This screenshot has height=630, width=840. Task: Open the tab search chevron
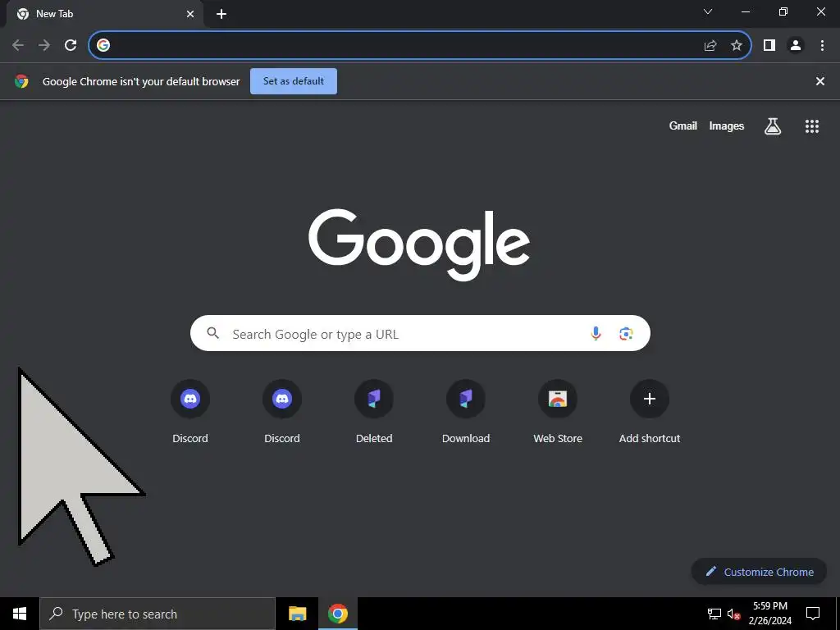[708, 11]
